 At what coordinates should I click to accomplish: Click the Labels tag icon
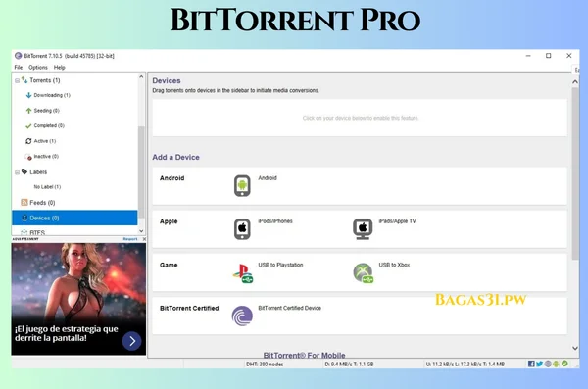24,171
